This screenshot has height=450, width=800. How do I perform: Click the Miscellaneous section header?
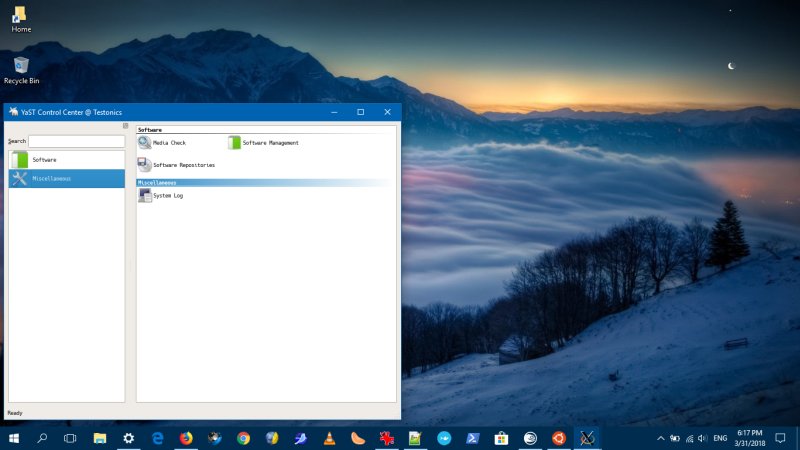click(x=265, y=183)
